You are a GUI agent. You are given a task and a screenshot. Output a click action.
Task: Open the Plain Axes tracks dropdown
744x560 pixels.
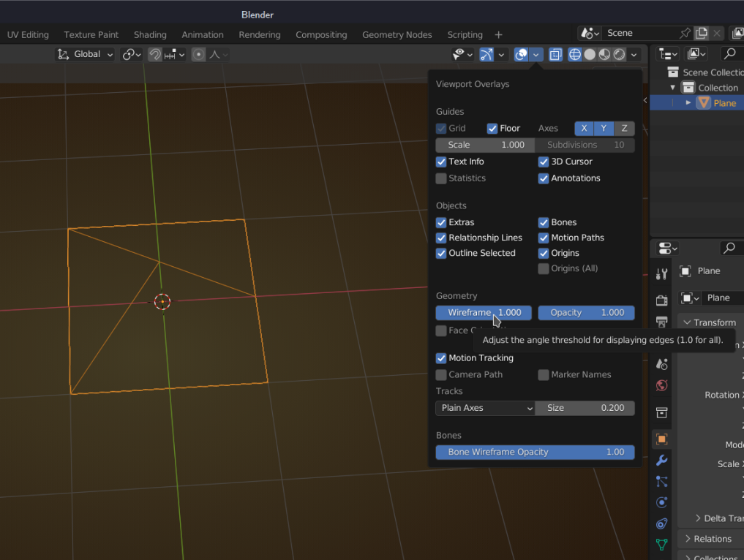coord(485,408)
